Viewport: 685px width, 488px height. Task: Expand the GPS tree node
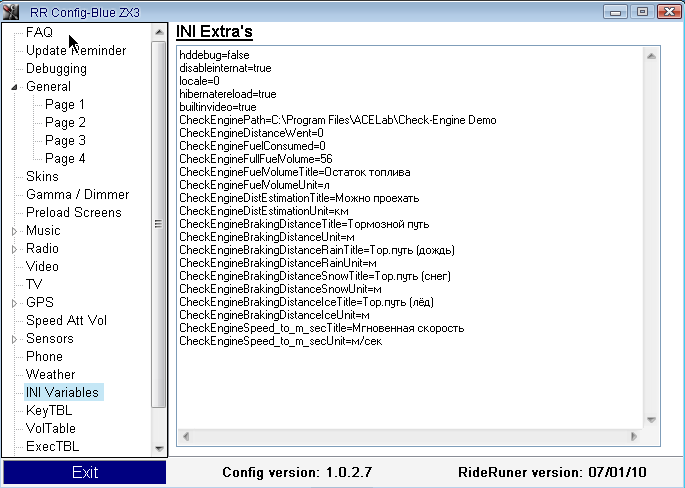coord(15,303)
